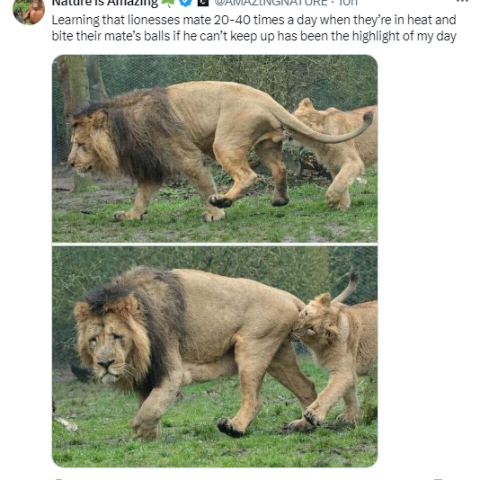
Task: Click the second line of the tweet text
Action: 254,36
